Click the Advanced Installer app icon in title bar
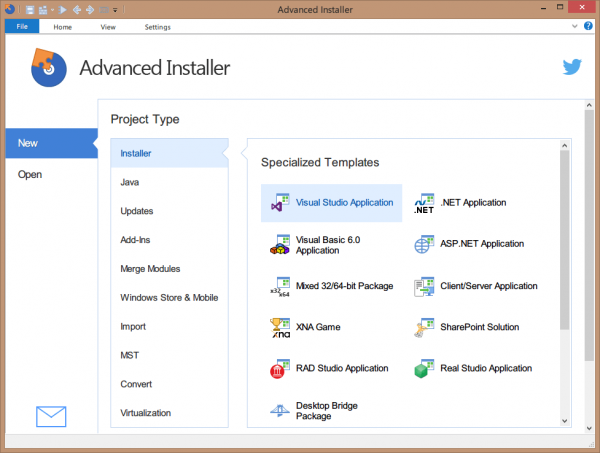The width and height of the screenshot is (600, 453). coord(9,9)
